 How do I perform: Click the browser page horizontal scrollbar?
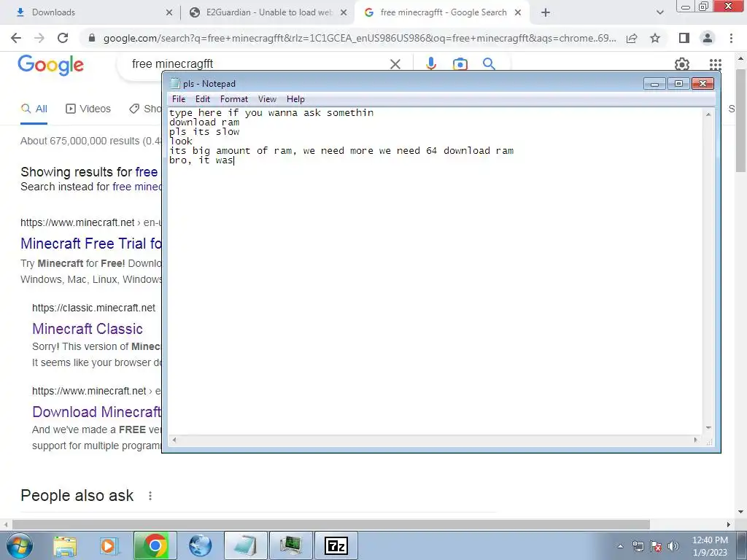click(331, 524)
